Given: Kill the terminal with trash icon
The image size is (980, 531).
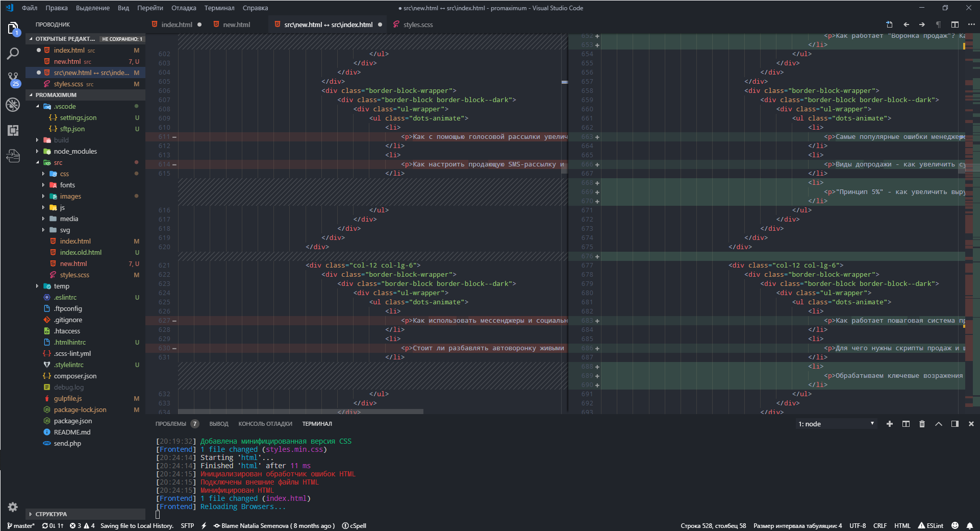Looking at the screenshot, I should (922, 424).
